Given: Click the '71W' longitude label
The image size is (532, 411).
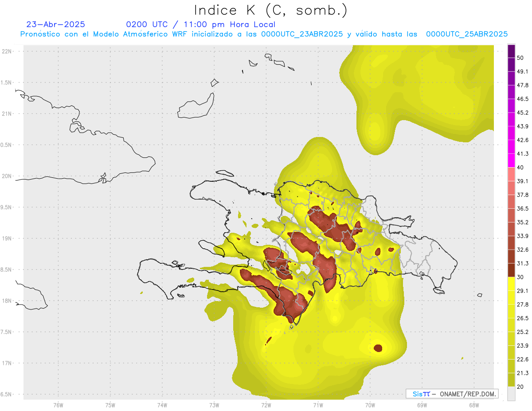Looking at the screenshot, I should click(x=318, y=405).
